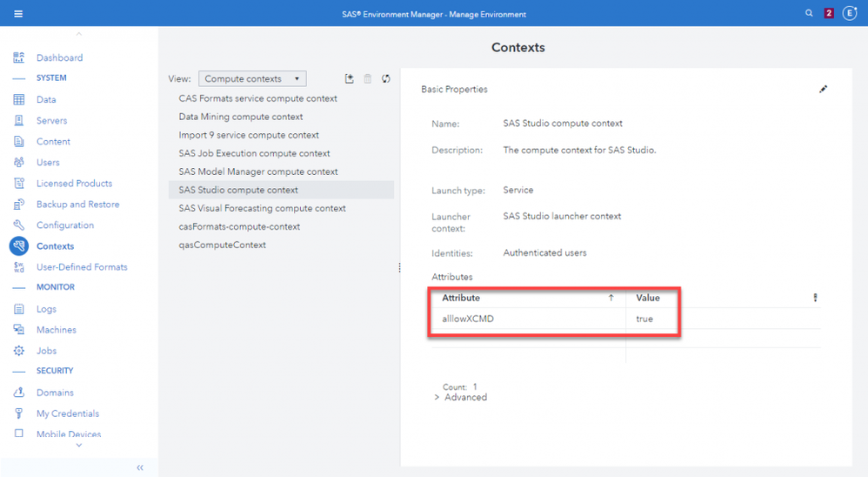Image resolution: width=868 pixels, height=477 pixels.
Task: Click the sidebar scroll down chevron
Action: point(78,445)
